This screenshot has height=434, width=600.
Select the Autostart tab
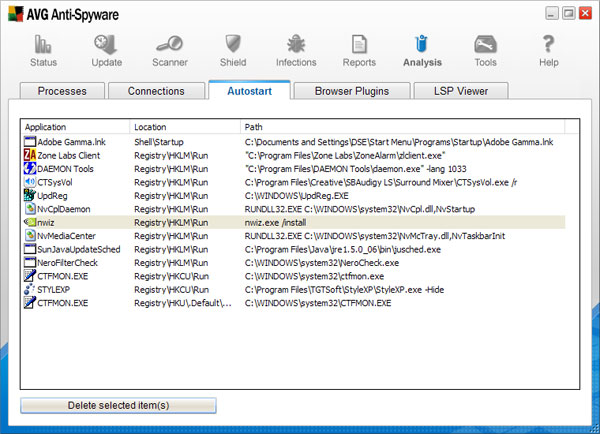pyautogui.click(x=249, y=91)
